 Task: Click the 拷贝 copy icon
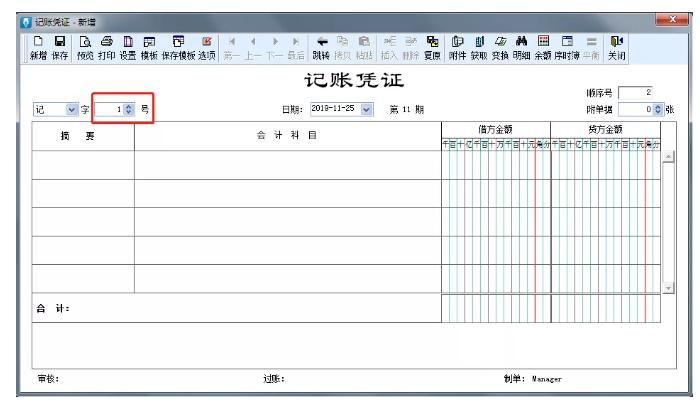pos(342,48)
